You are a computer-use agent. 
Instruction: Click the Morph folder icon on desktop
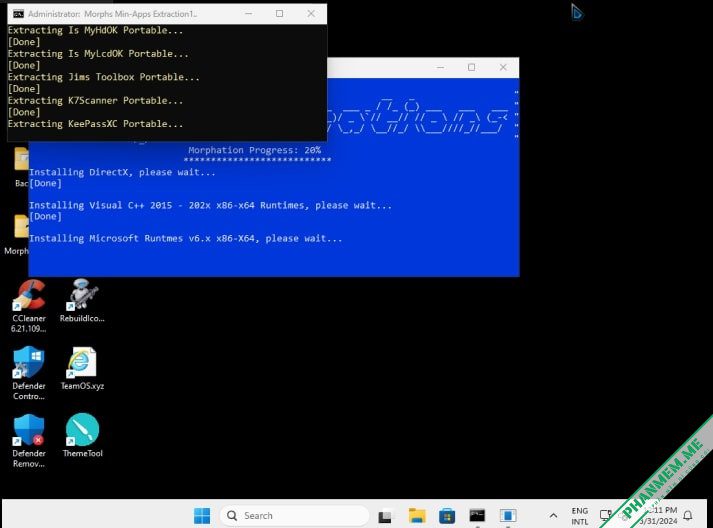[20, 226]
